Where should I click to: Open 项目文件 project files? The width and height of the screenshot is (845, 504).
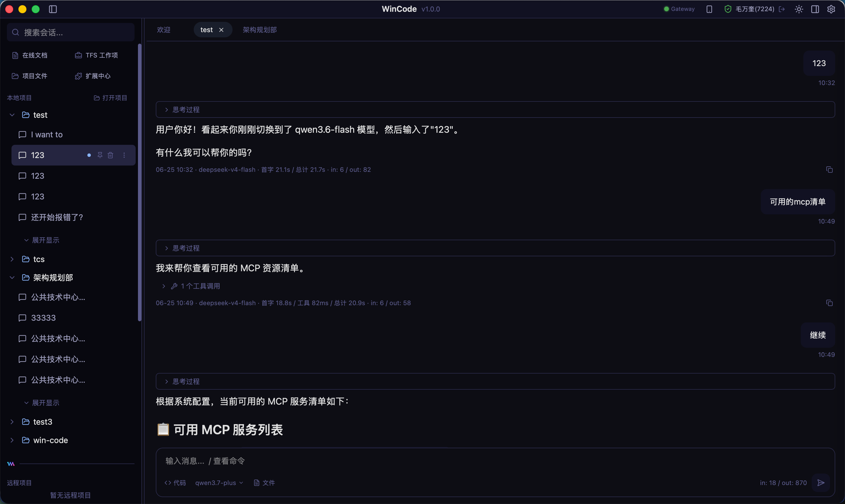tap(30, 76)
